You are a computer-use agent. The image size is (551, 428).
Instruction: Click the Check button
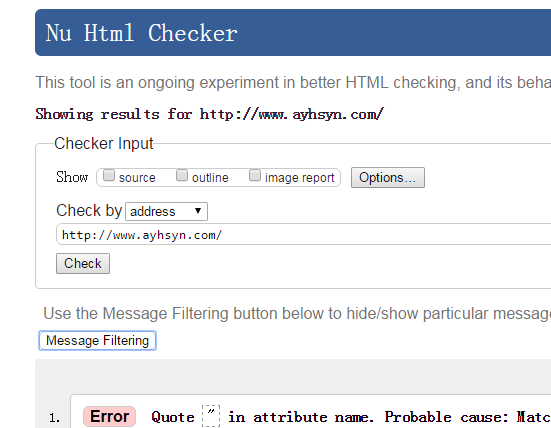pyautogui.click(x=83, y=263)
